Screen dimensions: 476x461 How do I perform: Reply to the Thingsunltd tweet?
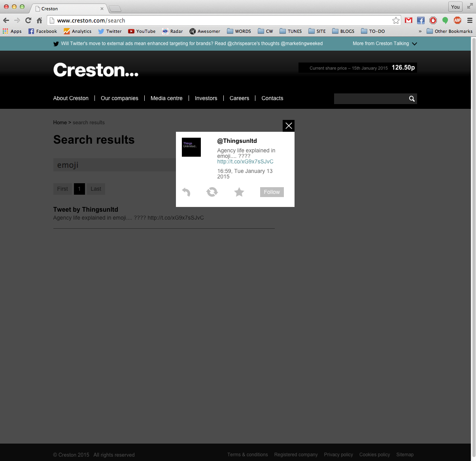[x=186, y=192]
